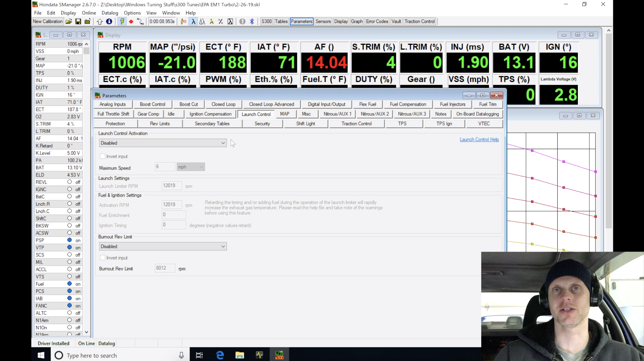
Task: Open the Maximum Speed mph units dropdown
Action: pos(191,167)
